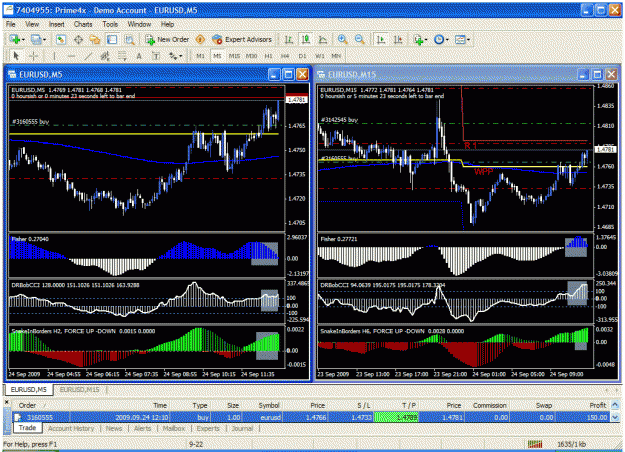Select the vertical line drawing tool
The width and height of the screenshot is (625, 452).
(x=54, y=56)
